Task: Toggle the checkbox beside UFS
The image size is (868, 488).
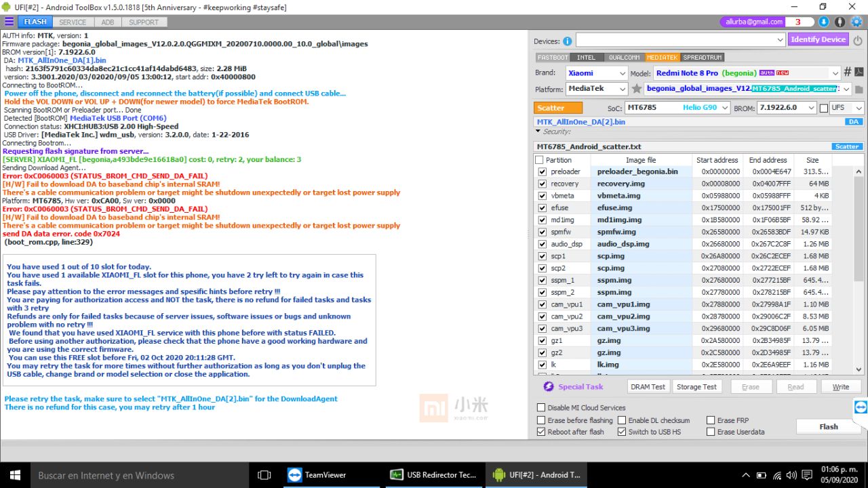Action: 824,108
